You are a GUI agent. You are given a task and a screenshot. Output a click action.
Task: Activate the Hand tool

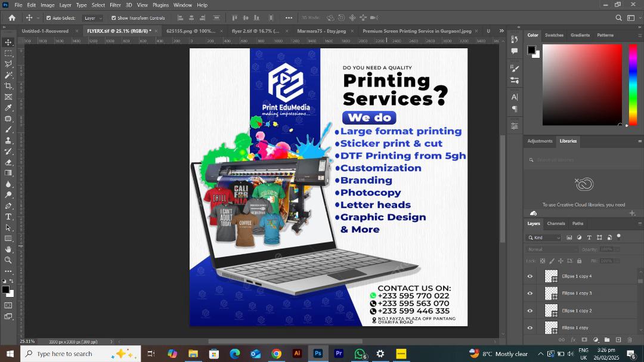[8, 249]
